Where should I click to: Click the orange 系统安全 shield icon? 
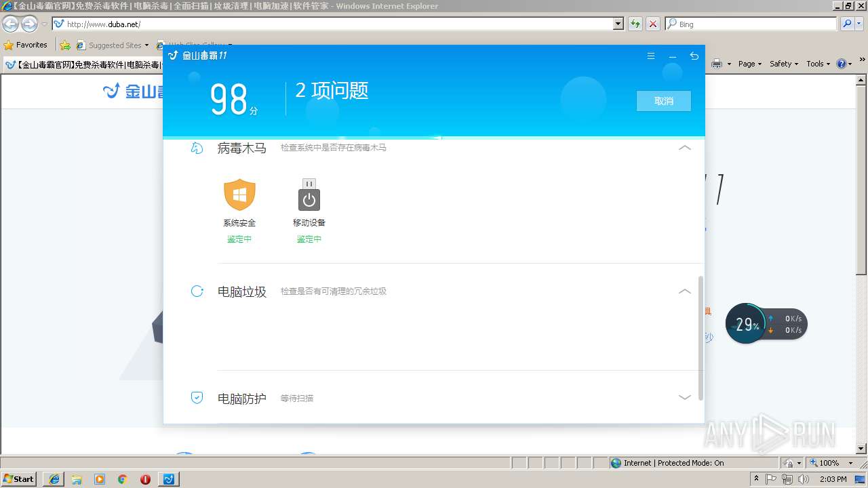coord(239,195)
